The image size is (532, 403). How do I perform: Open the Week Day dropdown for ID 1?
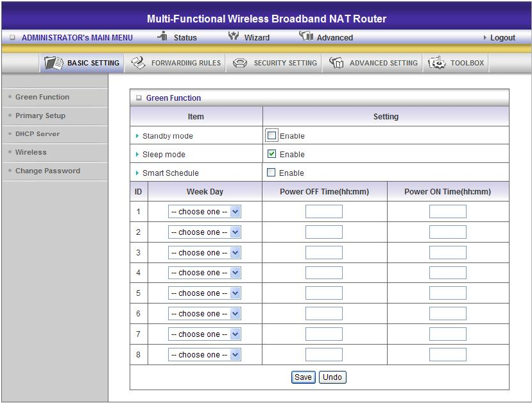point(204,212)
